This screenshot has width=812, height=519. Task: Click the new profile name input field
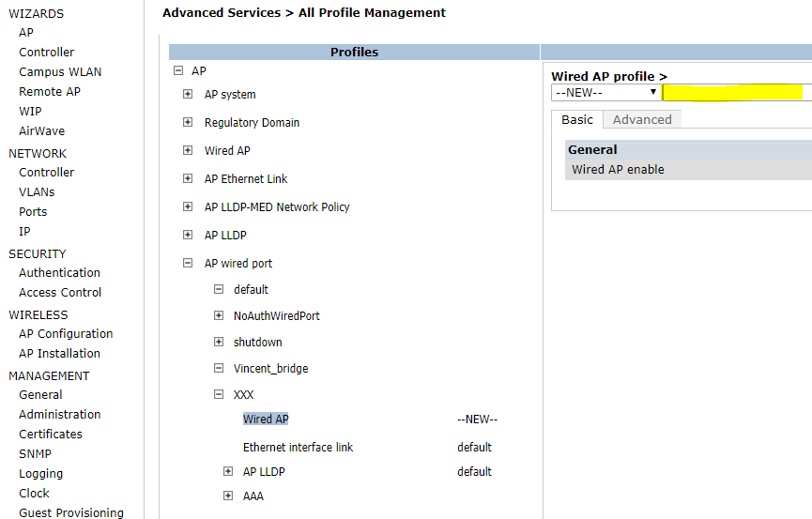pyautogui.click(x=738, y=93)
